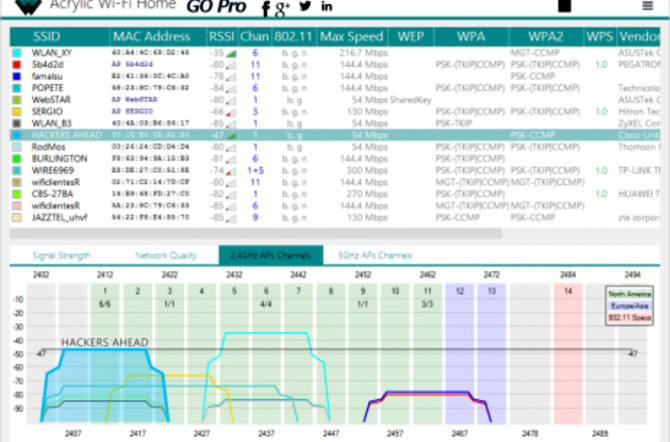The height and width of the screenshot is (442, 670).
Task: Switch to Network Quality tab
Action: point(166,256)
